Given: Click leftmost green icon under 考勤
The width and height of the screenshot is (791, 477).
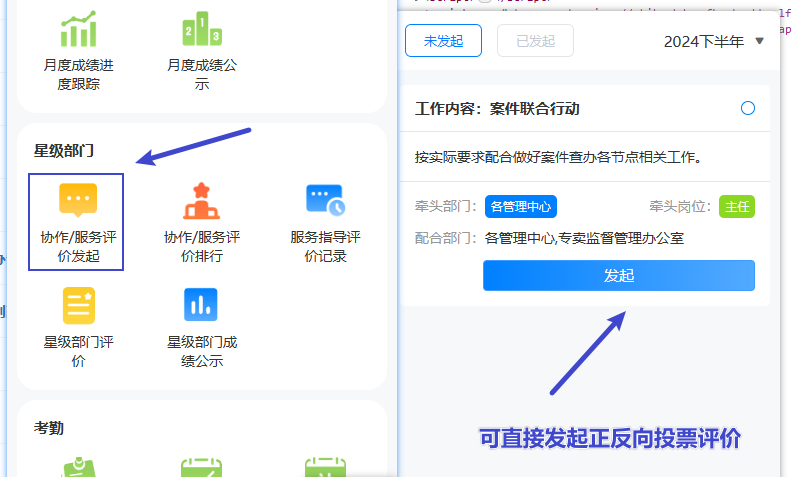Looking at the screenshot, I should 78,467.
